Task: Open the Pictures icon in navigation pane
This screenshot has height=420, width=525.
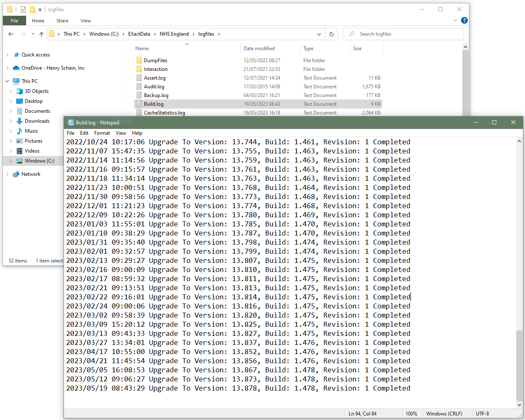Action: coord(20,141)
